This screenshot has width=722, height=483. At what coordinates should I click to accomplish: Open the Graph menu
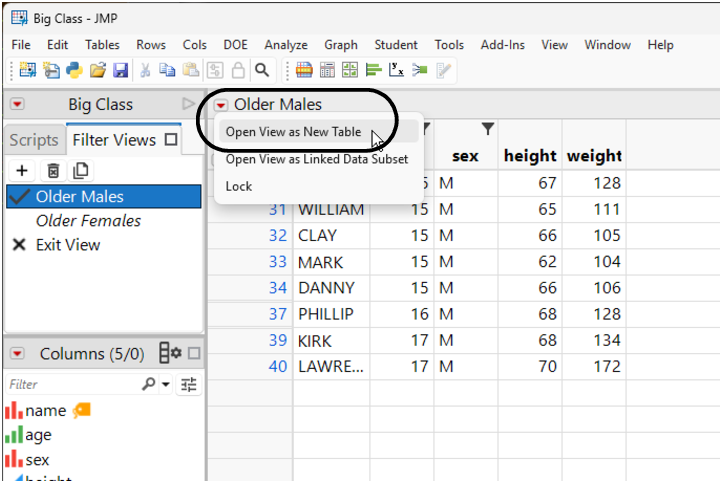coord(341,45)
